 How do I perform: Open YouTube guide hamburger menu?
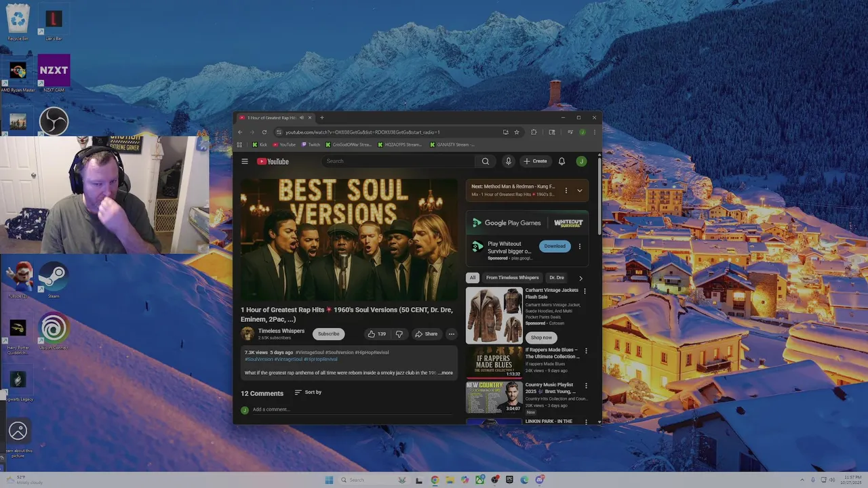click(x=245, y=161)
